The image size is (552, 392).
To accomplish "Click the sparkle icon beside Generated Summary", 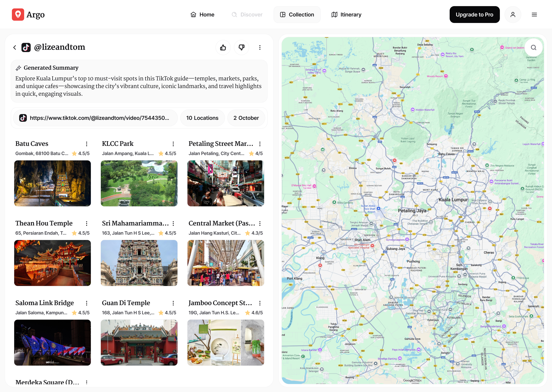I will (x=18, y=68).
